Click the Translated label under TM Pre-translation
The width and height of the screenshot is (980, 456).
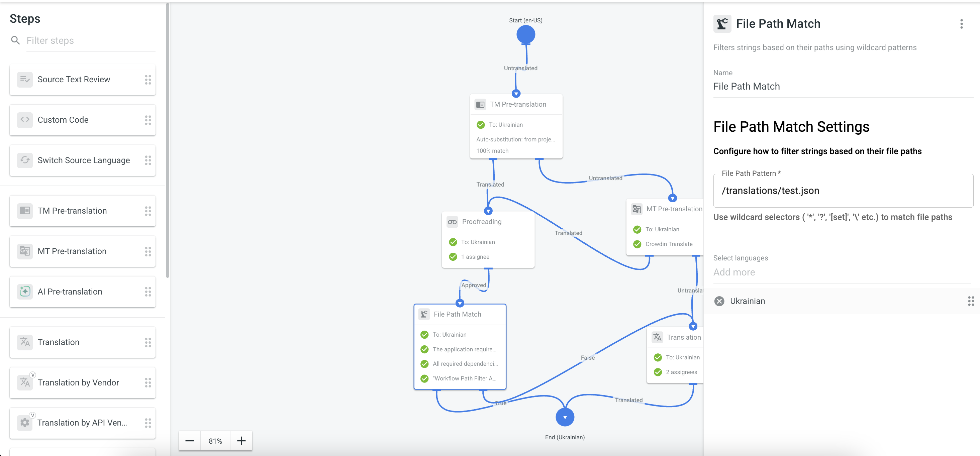point(490,185)
